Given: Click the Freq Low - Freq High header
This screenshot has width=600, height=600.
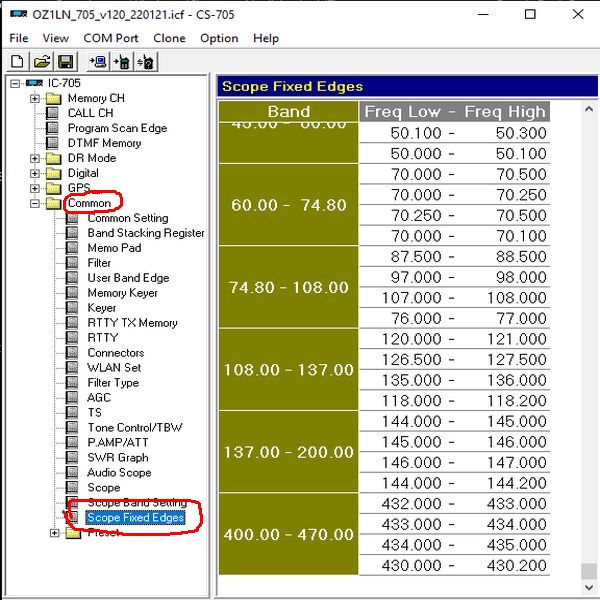Looking at the screenshot, I should click(455, 112).
